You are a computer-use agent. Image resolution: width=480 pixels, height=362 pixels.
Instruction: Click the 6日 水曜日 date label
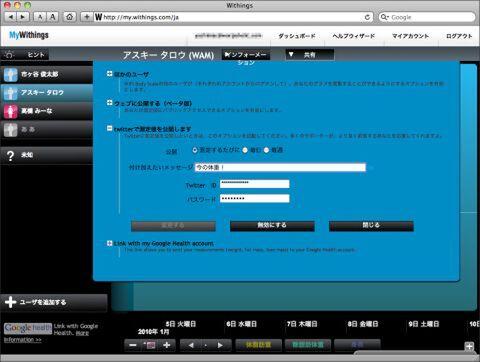click(x=242, y=324)
